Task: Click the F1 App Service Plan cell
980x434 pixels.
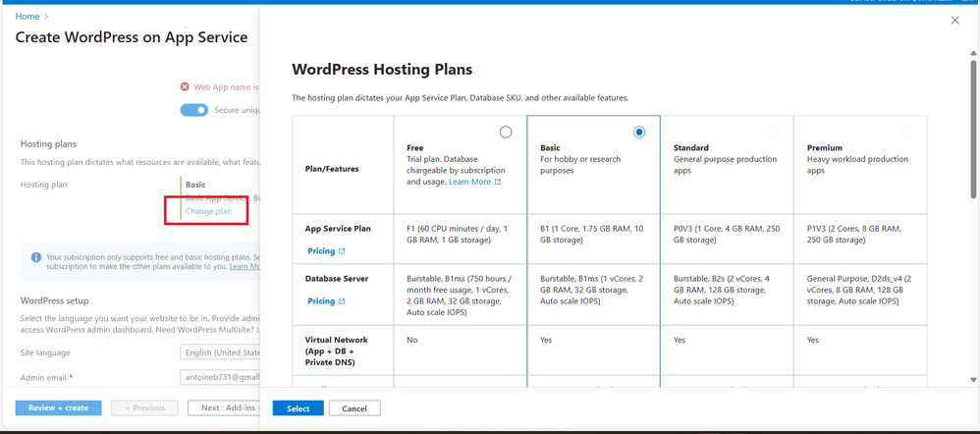Action: click(x=461, y=239)
